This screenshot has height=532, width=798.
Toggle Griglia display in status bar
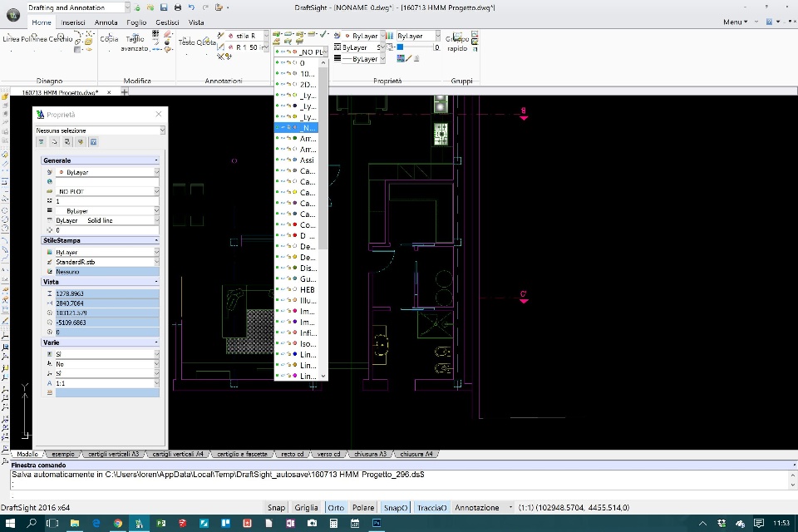click(306, 507)
